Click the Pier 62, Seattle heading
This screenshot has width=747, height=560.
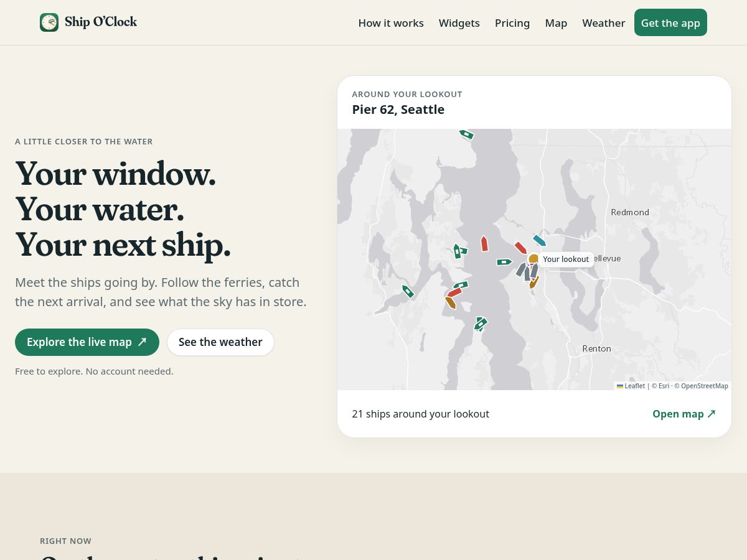(398, 110)
